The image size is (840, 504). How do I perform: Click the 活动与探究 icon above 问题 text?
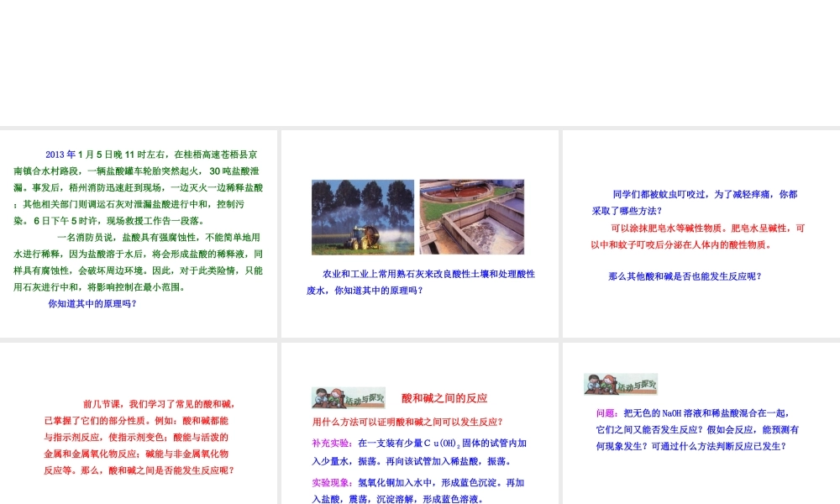click(x=621, y=384)
